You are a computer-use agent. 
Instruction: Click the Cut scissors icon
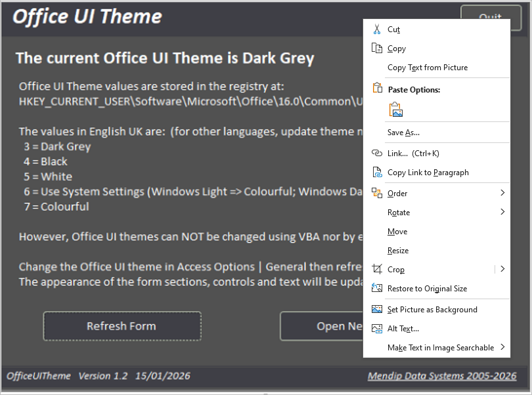(x=376, y=30)
